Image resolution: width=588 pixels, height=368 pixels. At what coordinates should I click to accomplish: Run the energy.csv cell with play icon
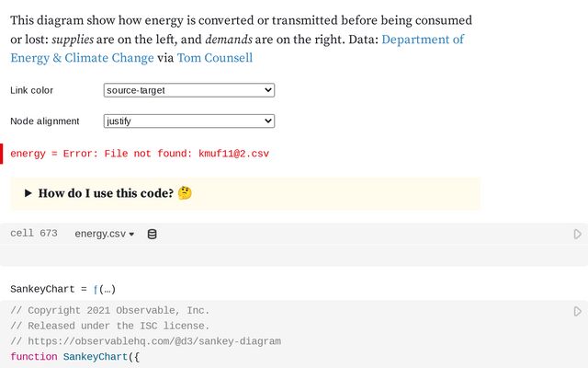click(577, 235)
